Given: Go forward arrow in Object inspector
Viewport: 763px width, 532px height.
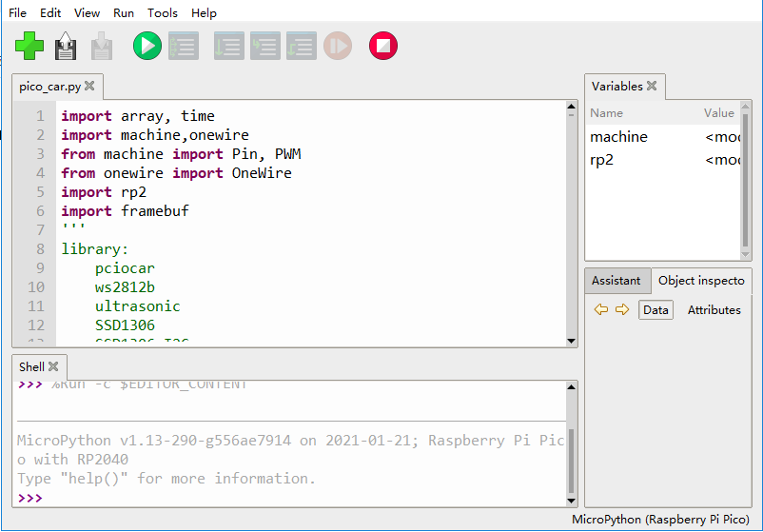Looking at the screenshot, I should point(622,309).
